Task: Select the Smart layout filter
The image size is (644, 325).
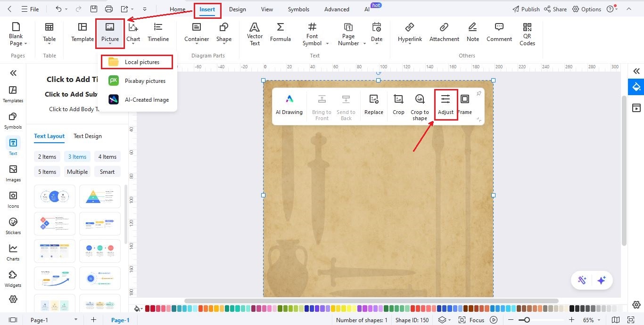Action: pos(107,172)
